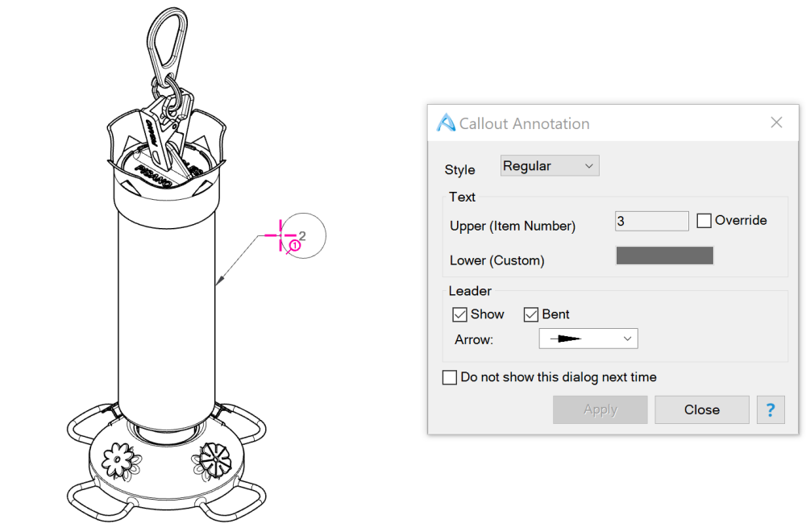Uncheck the Show leader checkbox

tap(460, 314)
